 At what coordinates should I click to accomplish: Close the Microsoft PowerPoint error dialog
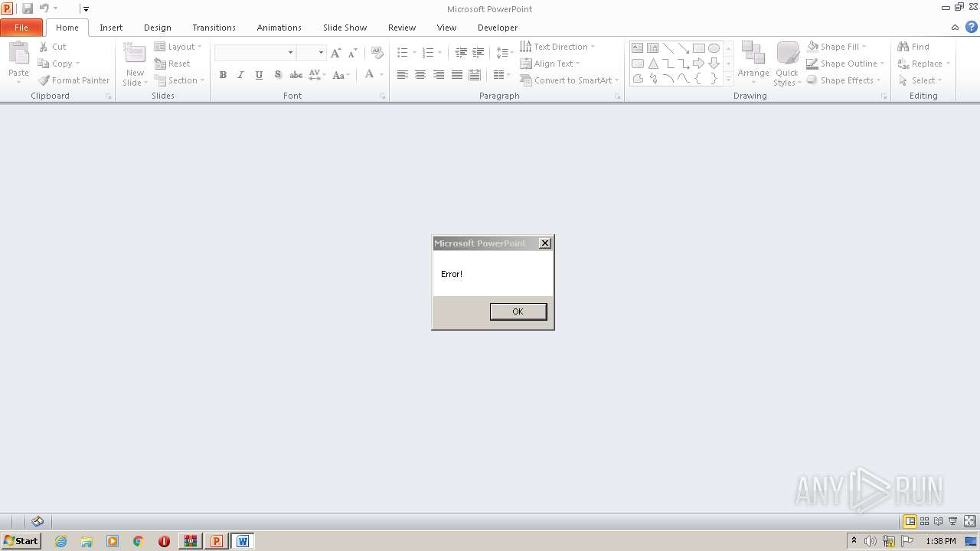545,243
